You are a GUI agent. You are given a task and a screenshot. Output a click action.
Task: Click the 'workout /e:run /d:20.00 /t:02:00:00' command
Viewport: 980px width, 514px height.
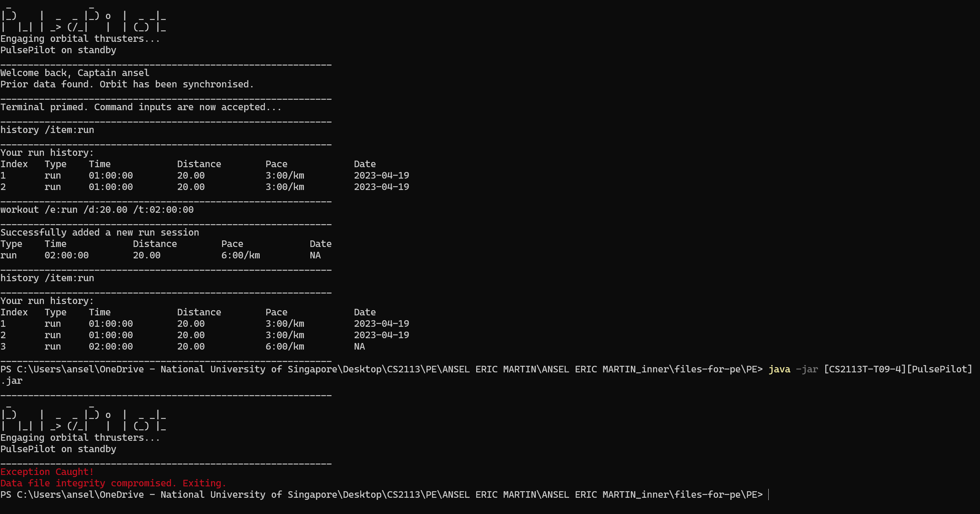click(x=97, y=210)
